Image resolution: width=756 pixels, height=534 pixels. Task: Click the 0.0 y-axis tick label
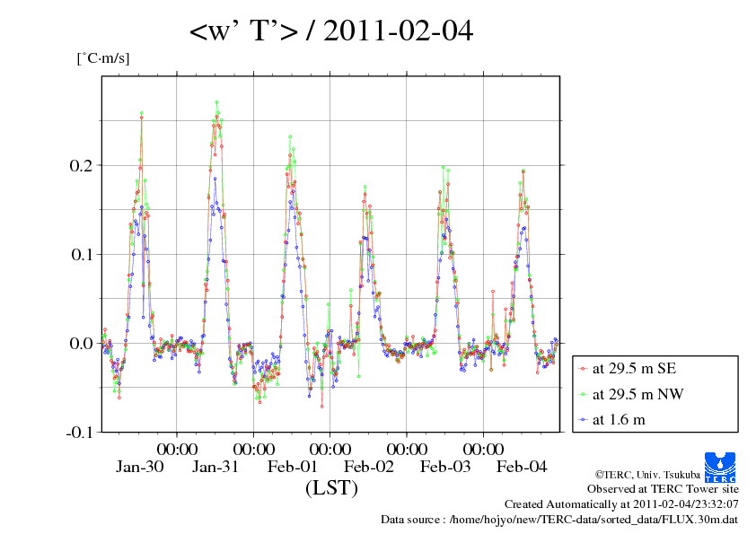81,343
